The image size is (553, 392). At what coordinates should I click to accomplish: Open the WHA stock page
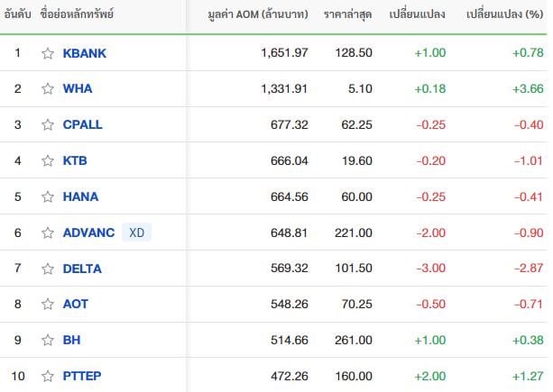click(78, 88)
